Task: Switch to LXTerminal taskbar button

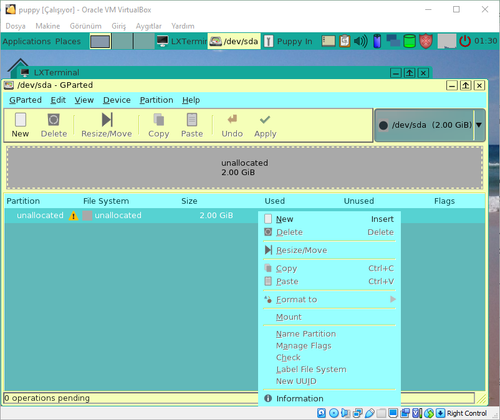Action: click(182, 41)
